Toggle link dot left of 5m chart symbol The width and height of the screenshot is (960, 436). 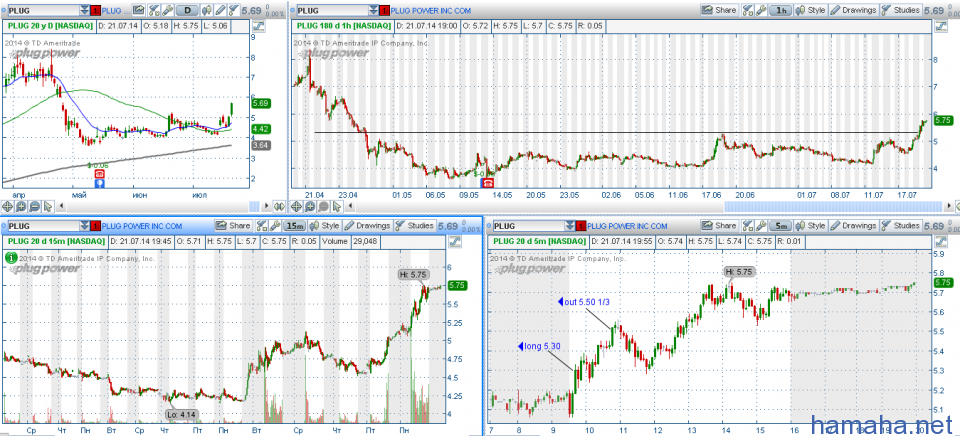point(489,225)
